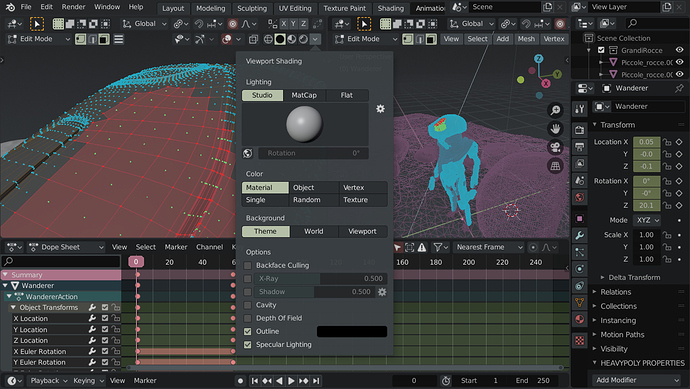
Task: Click the black Outline color swatch
Action: click(352, 331)
